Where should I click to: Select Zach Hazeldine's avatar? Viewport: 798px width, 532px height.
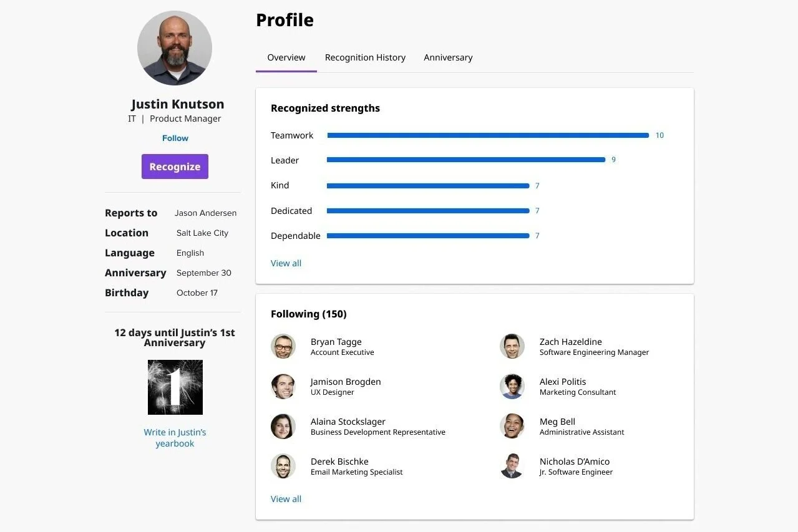click(x=512, y=346)
